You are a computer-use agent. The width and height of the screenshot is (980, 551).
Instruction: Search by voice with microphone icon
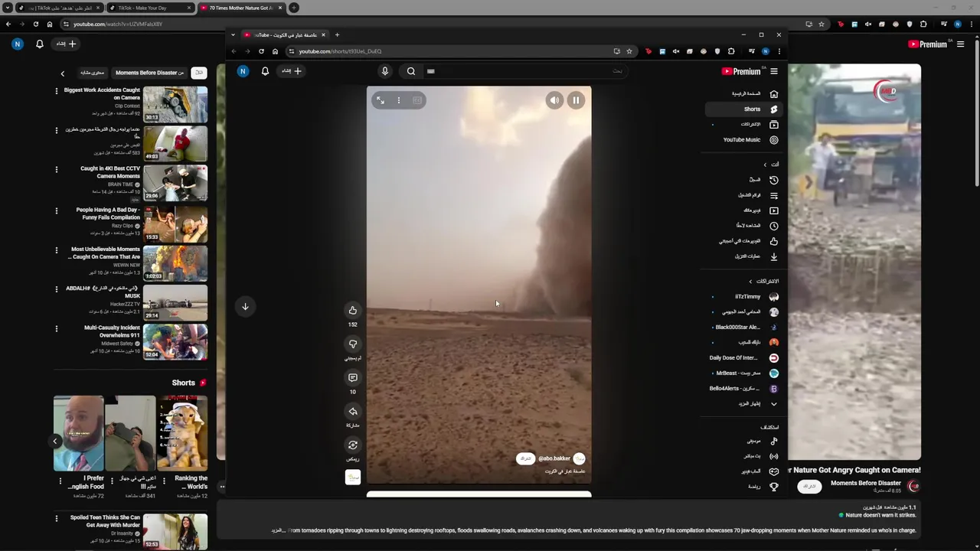385,71
